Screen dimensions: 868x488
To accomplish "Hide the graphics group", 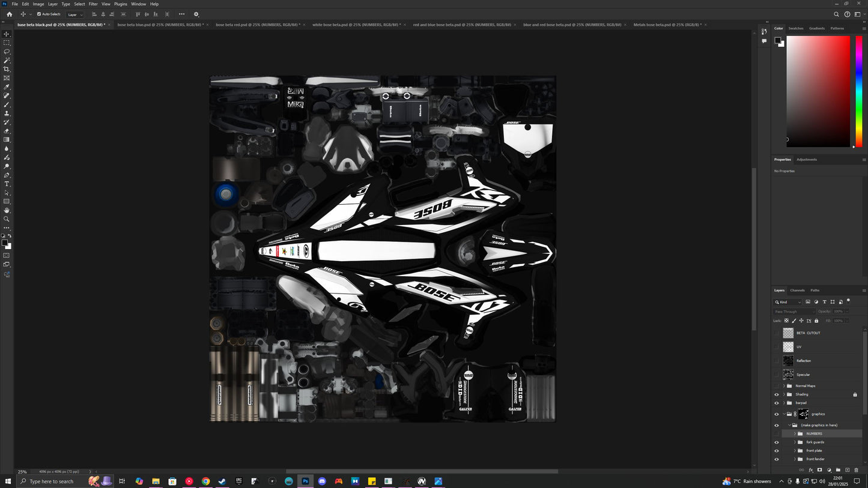I will pos(776,414).
